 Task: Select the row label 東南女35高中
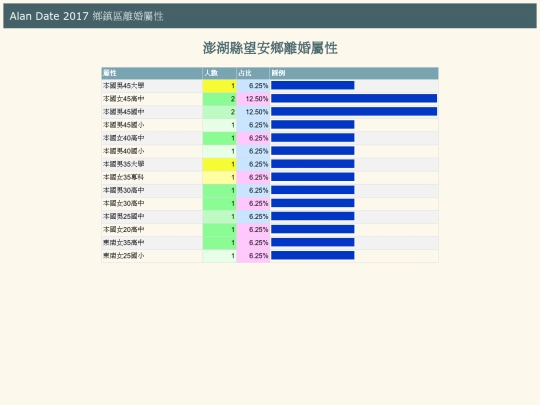123,243
